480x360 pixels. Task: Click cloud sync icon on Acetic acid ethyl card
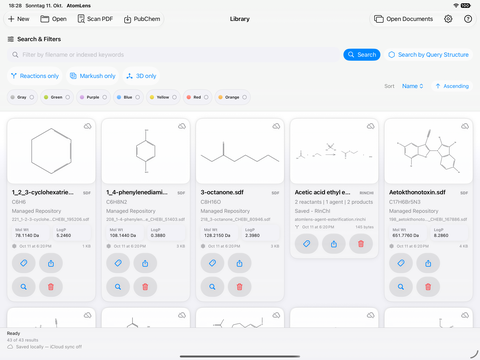370,126
